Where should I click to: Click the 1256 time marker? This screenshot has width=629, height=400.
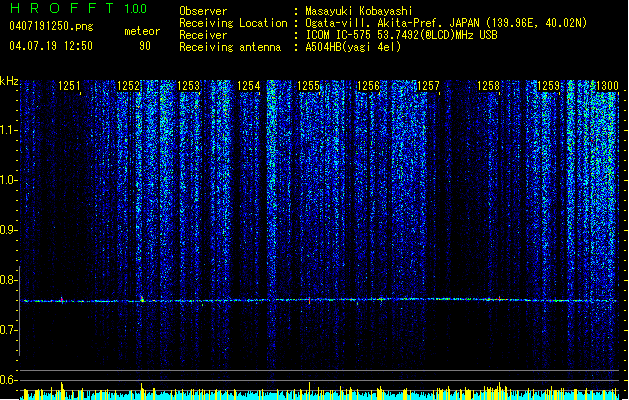tap(368, 86)
